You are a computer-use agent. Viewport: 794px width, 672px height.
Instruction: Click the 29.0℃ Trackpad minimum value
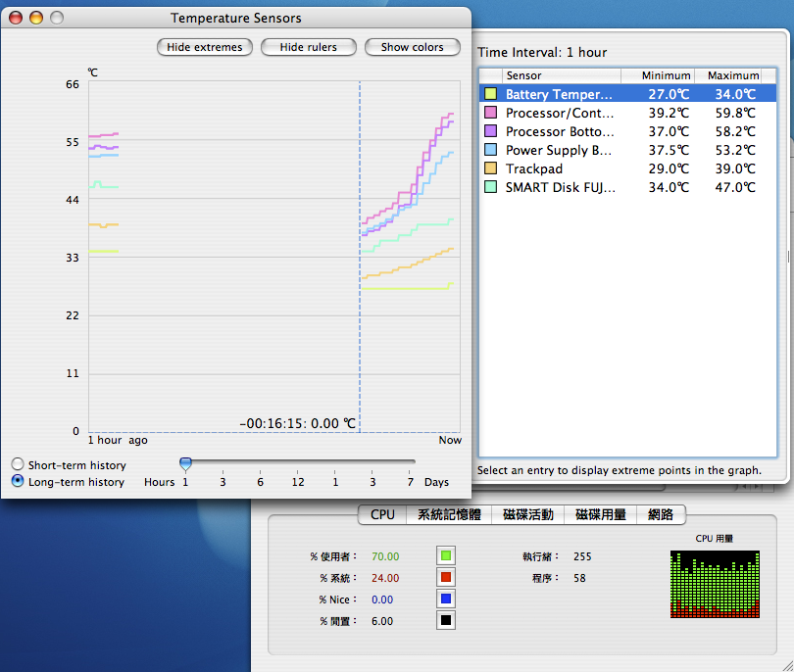(x=669, y=169)
